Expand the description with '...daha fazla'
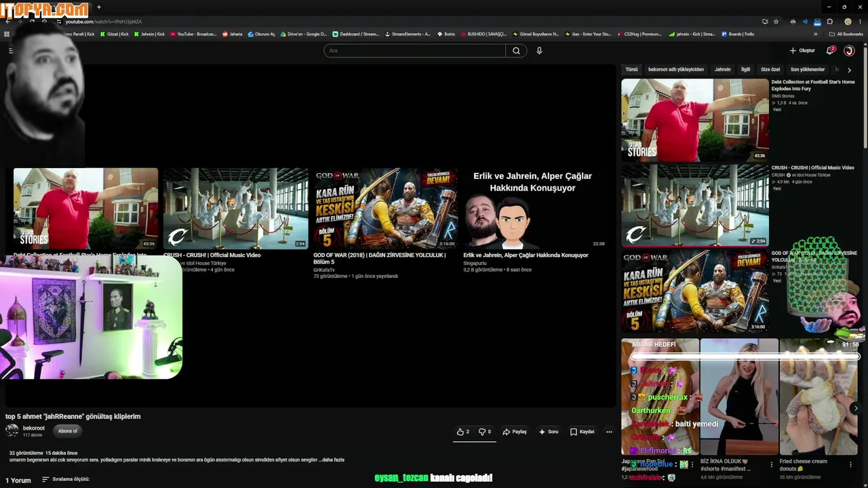 click(332, 460)
